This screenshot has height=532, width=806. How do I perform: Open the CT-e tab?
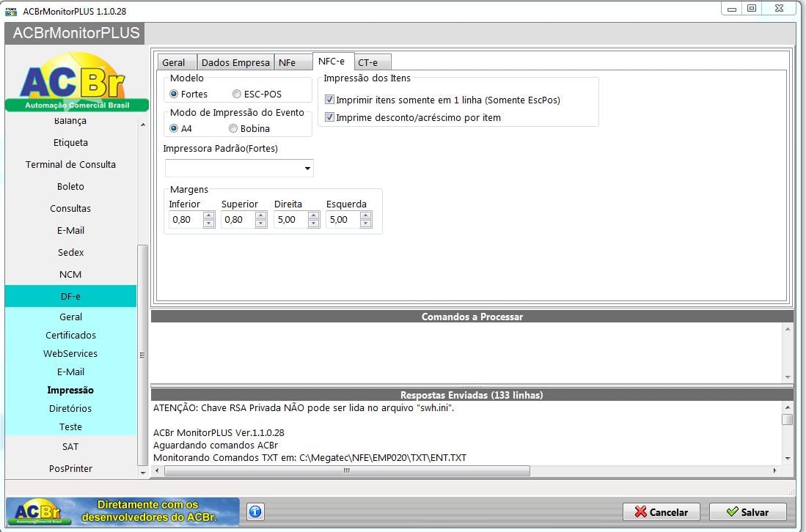click(373, 62)
